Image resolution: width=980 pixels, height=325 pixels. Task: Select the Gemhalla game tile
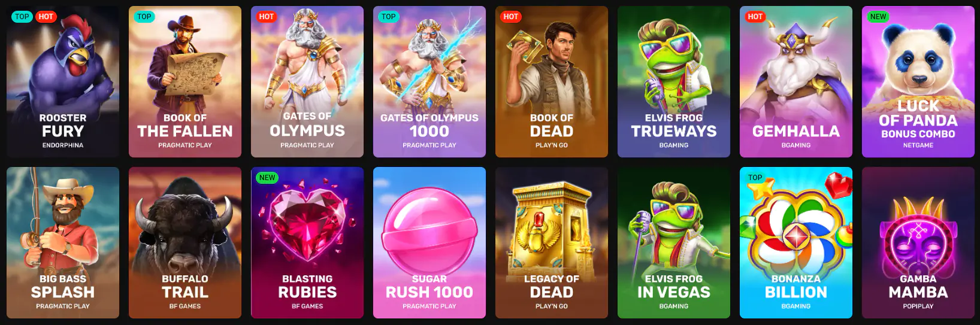(x=796, y=81)
